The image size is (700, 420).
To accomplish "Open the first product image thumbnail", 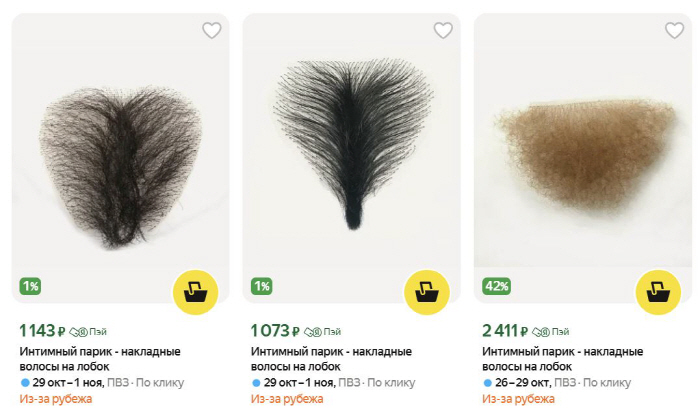I will pyautogui.click(x=120, y=160).
